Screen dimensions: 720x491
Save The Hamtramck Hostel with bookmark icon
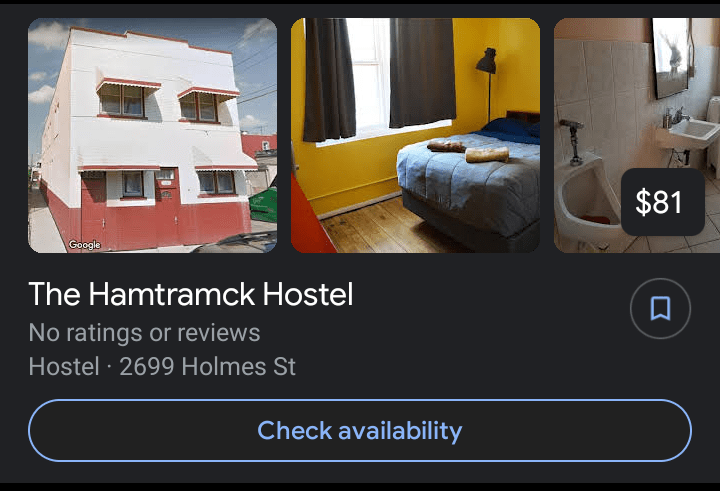[660, 308]
